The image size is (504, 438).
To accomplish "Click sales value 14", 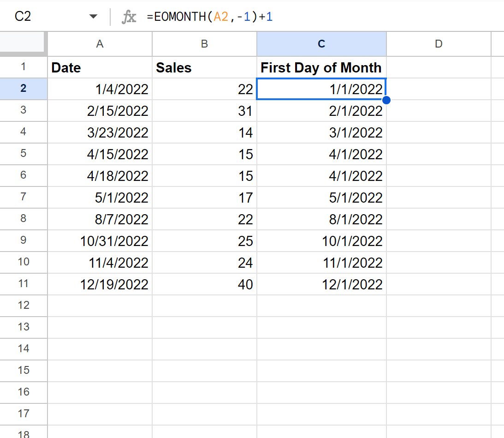I will (204, 132).
